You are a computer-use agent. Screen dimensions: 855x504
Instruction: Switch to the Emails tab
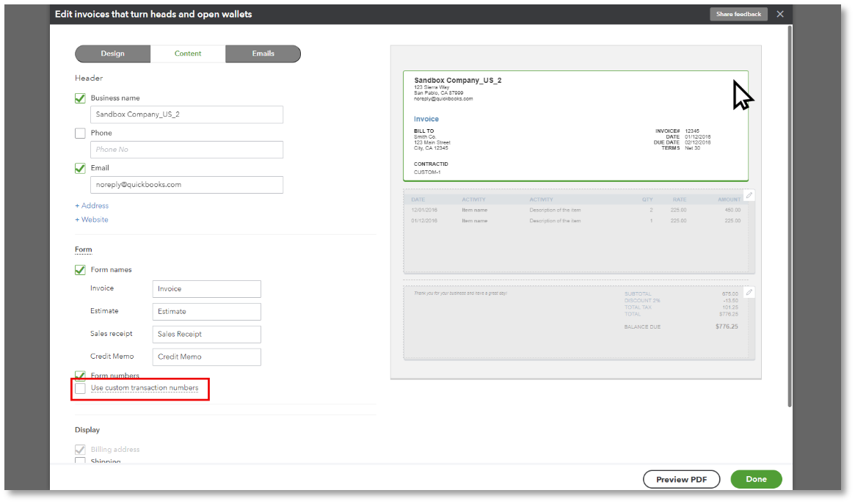click(x=263, y=54)
